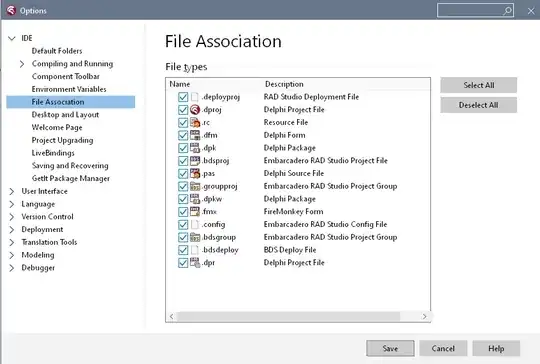This screenshot has width=540, height=364.
Task: Uncheck the .deployproj file type checkbox
Action: 183,97
